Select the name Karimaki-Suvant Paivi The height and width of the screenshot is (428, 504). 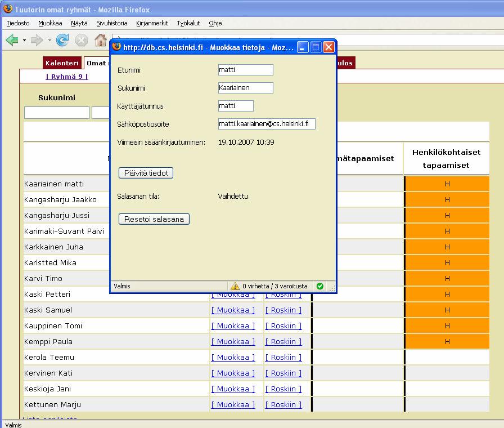coord(64,231)
